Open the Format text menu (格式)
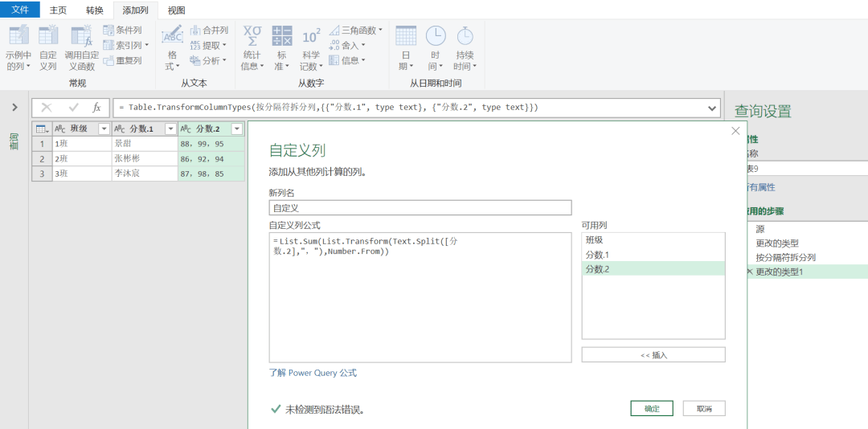Screen dimensions: 868x429 point(172,48)
